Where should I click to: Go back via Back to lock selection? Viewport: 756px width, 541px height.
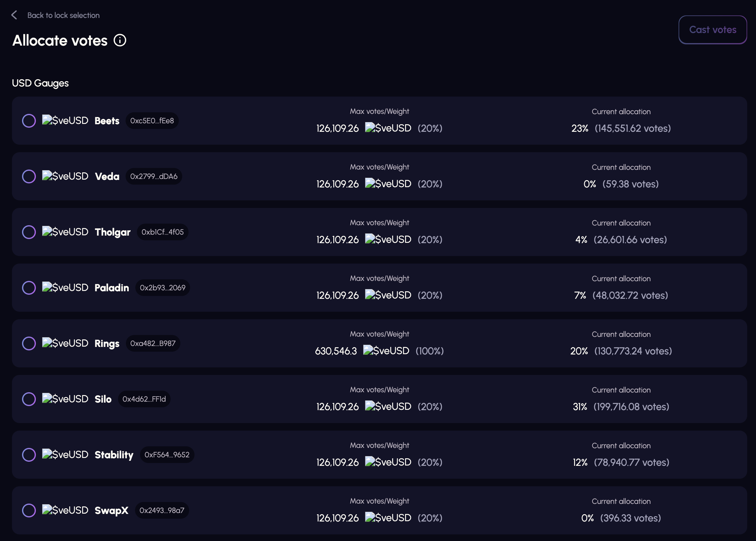pyautogui.click(x=63, y=15)
